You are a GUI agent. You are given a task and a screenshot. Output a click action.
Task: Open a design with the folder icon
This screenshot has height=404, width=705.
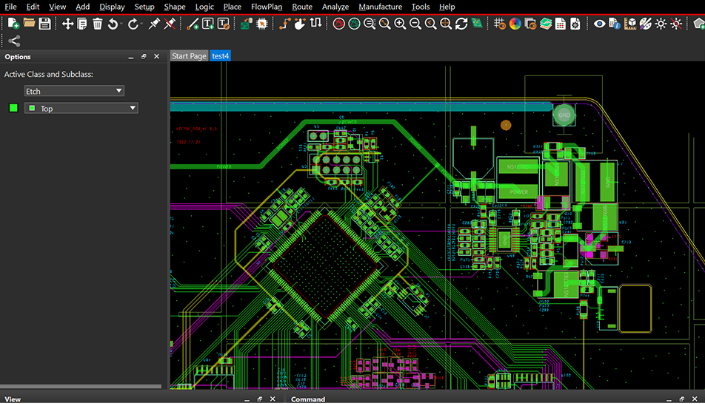point(29,23)
